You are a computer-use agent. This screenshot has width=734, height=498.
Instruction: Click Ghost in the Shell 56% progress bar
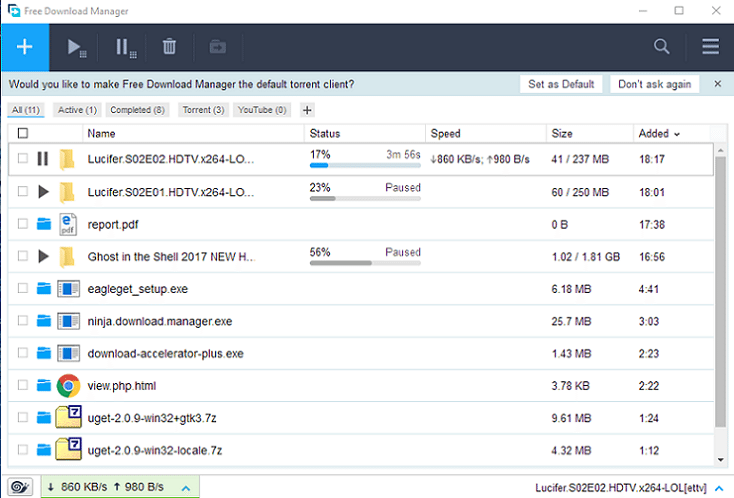click(x=365, y=263)
